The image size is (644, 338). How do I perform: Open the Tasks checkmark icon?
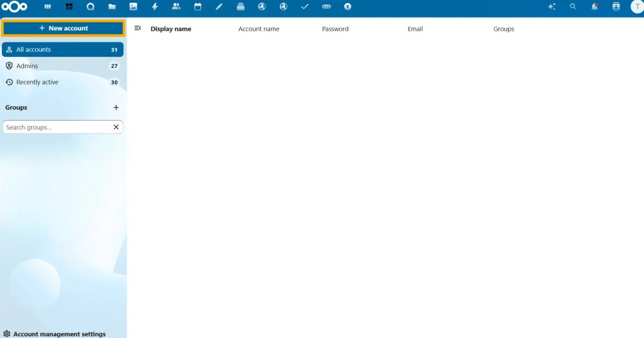coord(305,7)
